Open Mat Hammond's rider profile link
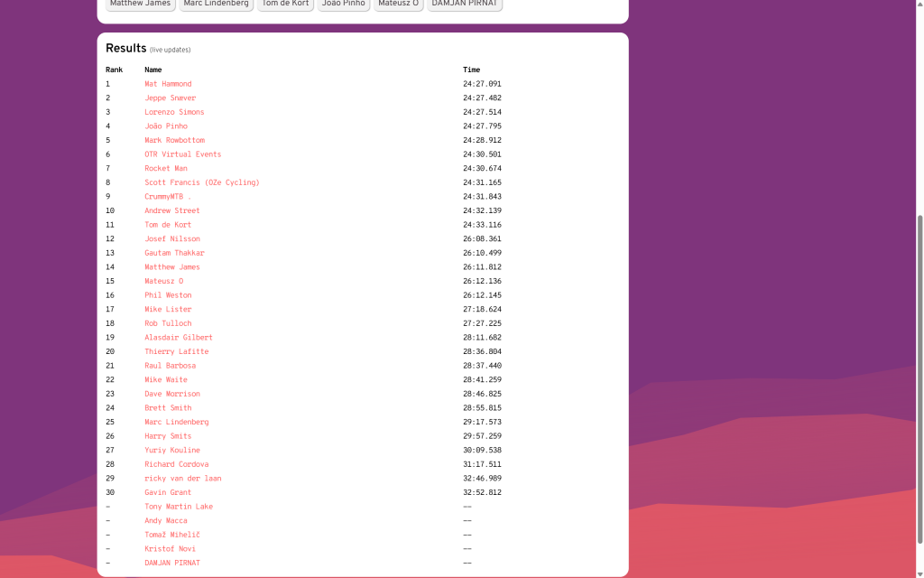Screen dimensions: 924x578 168,84
